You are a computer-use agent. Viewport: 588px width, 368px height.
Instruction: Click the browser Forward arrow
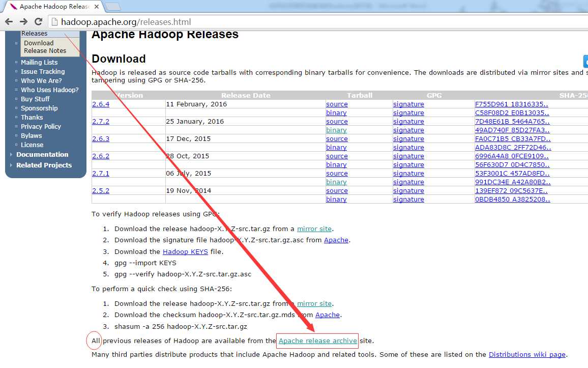click(23, 22)
